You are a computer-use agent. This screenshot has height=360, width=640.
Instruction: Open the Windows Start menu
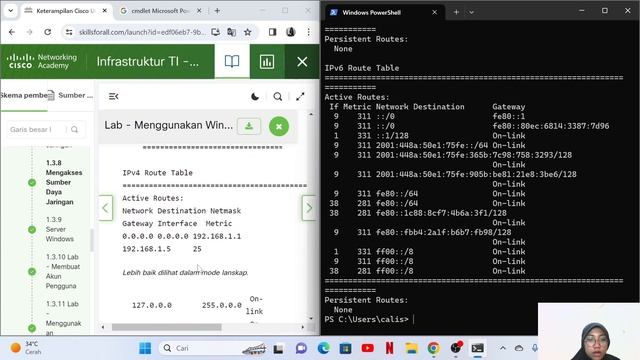145,348
